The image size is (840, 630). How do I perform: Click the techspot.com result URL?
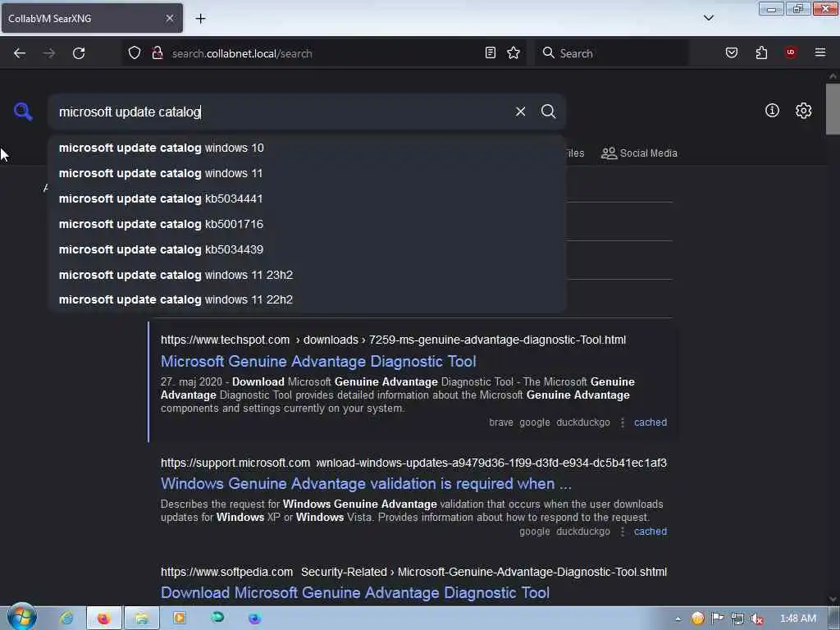click(x=393, y=340)
